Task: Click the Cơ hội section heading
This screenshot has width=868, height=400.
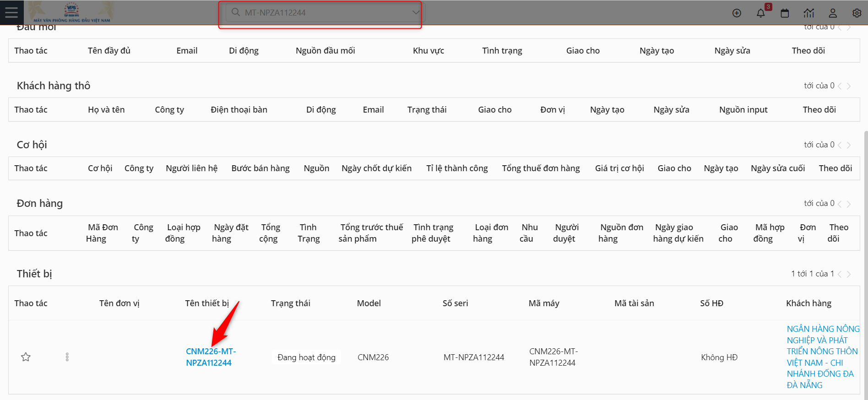Action: [x=32, y=145]
